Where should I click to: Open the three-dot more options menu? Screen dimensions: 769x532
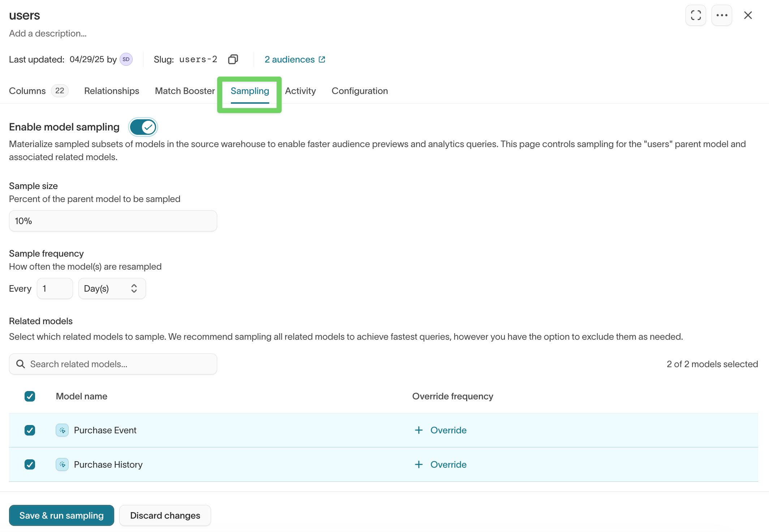click(722, 15)
